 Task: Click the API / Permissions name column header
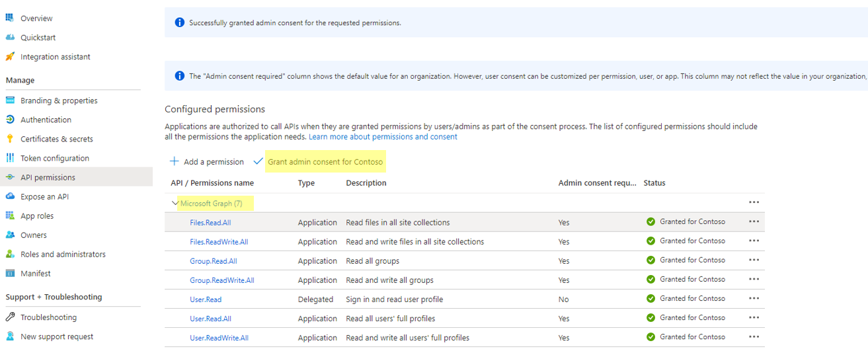(212, 183)
